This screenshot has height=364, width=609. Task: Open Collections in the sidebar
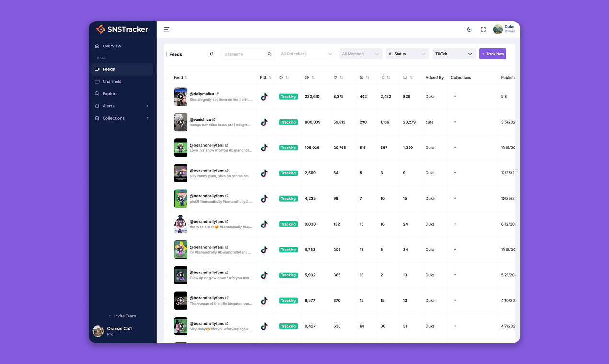click(x=122, y=118)
